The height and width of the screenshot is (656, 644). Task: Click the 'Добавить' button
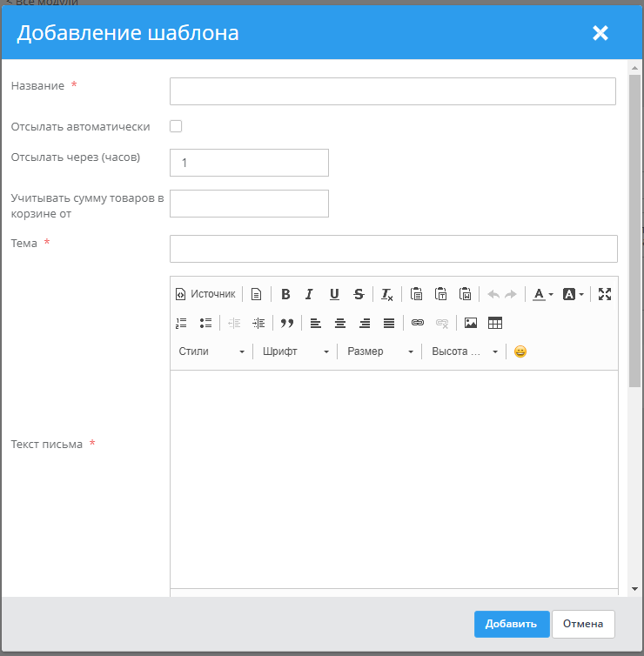[512, 624]
